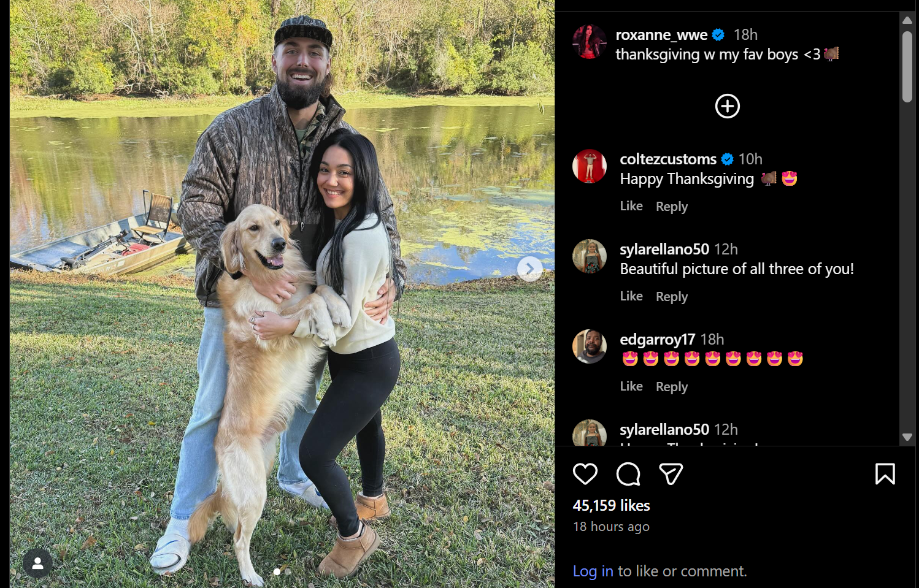Reply to the edgarroy17 comment
The image size is (919, 588).
click(x=672, y=387)
